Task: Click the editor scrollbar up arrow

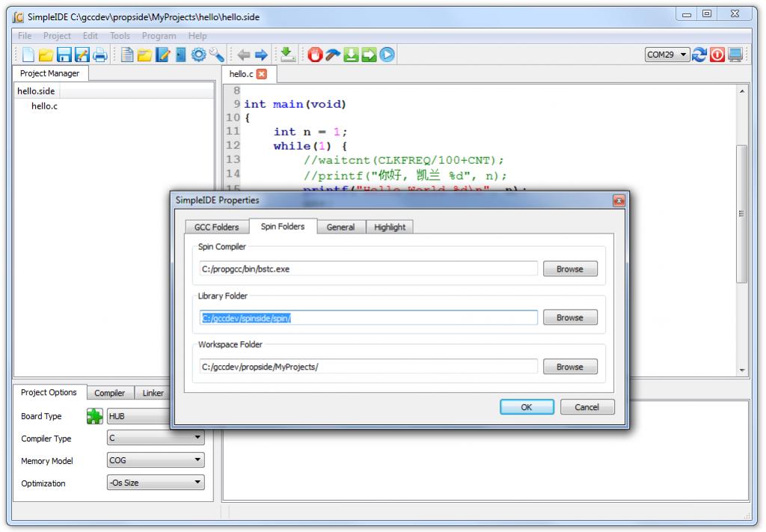Action: [x=742, y=91]
